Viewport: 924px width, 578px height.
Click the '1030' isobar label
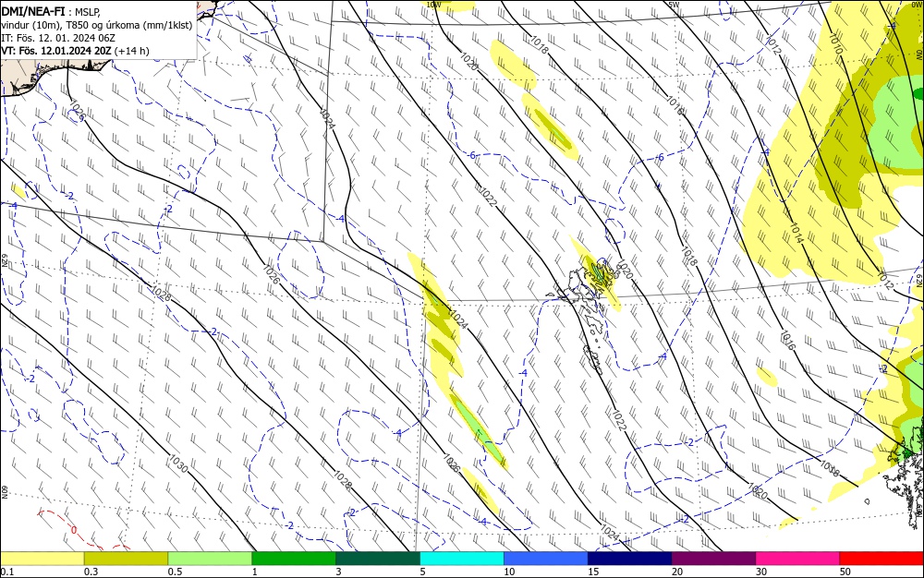178,464
